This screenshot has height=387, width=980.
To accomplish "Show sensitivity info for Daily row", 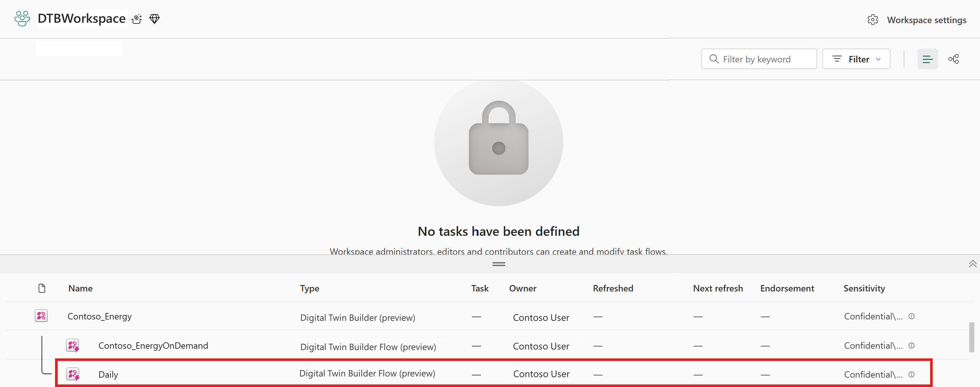I will tap(912, 374).
